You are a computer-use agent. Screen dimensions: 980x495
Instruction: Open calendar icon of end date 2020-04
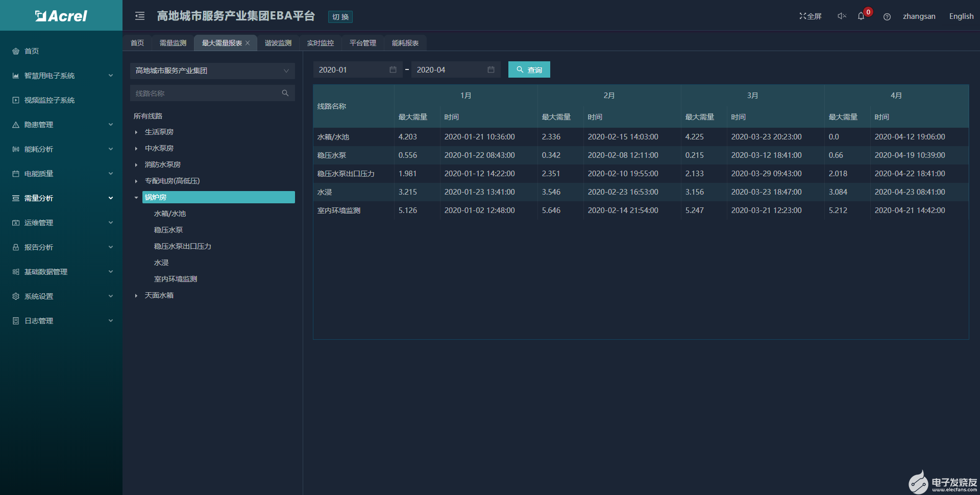(x=491, y=69)
